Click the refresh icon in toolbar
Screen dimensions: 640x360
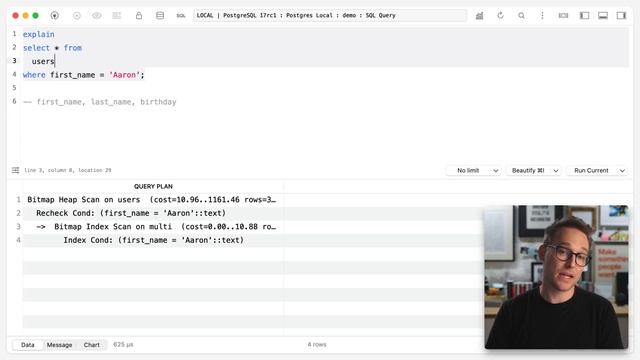click(x=500, y=16)
